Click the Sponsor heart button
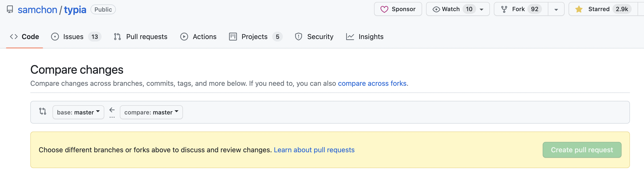This screenshot has height=176, width=644. coord(398,9)
